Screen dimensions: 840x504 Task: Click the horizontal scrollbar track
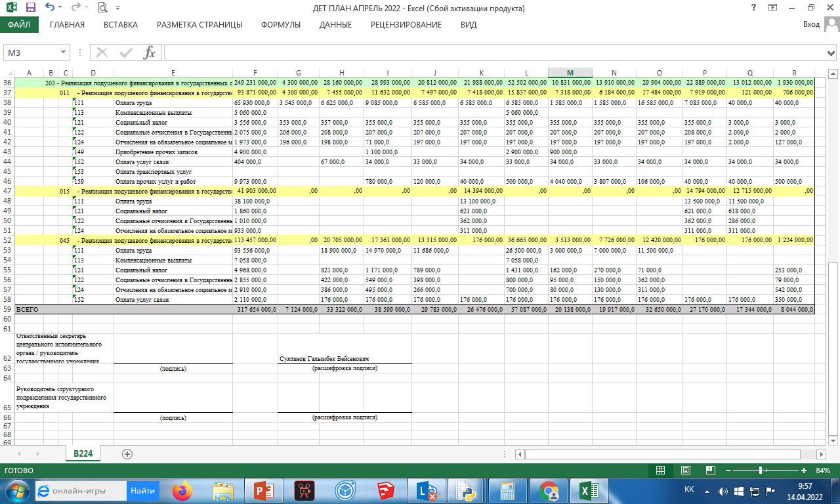tap(672, 454)
